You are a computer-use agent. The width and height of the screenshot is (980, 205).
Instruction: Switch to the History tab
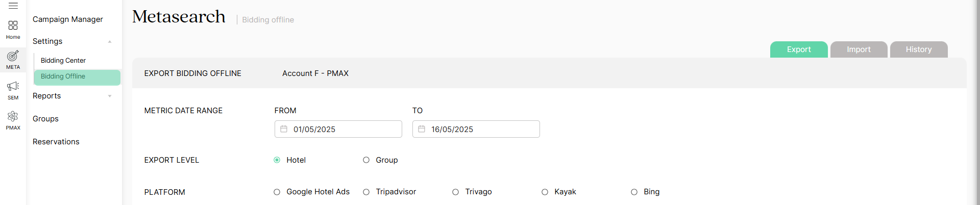pos(919,49)
